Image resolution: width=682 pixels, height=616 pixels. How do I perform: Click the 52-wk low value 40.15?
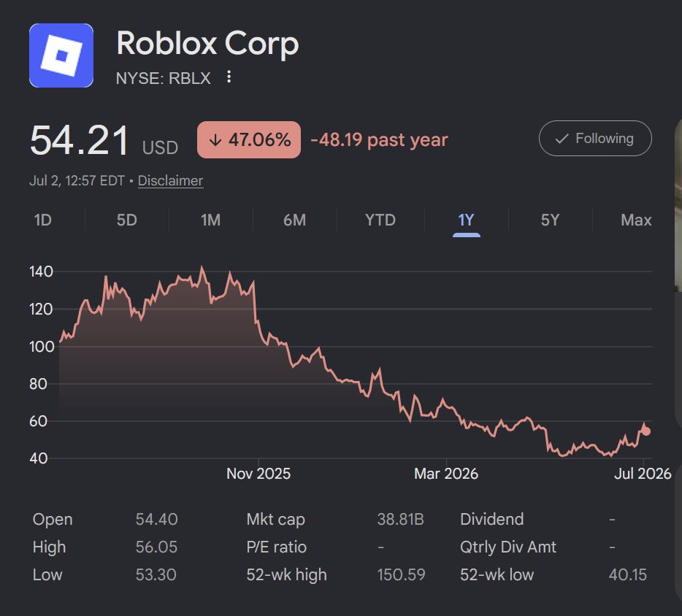(x=628, y=574)
